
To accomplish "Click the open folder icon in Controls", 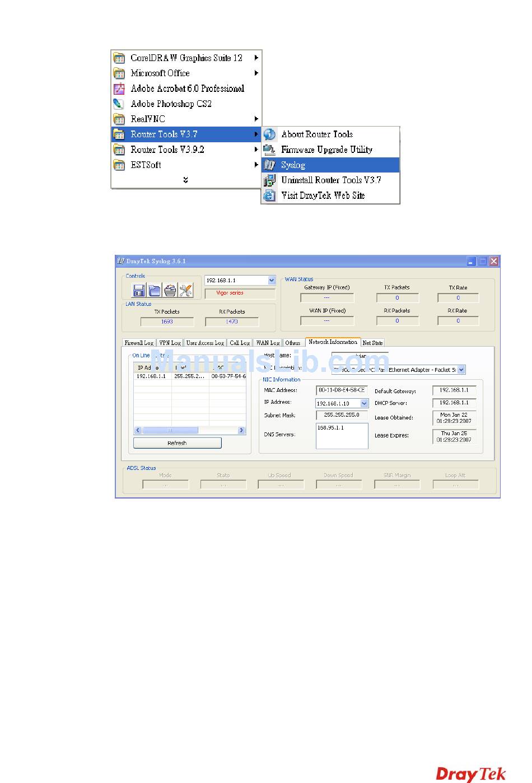I will [x=155, y=290].
